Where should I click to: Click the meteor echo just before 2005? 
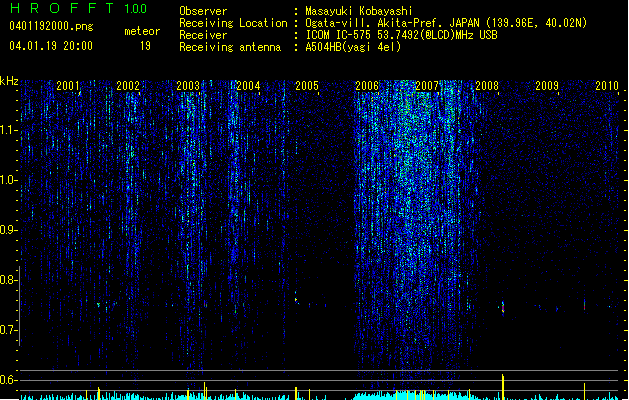click(296, 300)
